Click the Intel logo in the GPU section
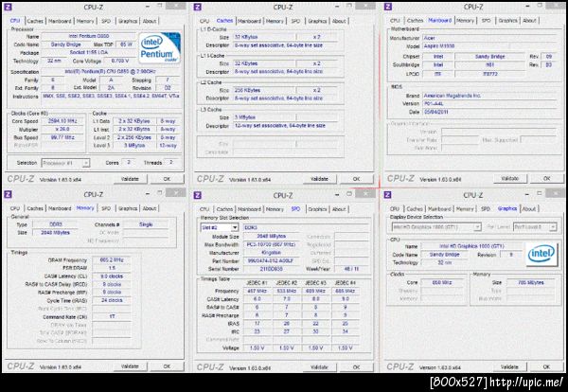Image resolution: width=568 pixels, height=392 pixels. coord(541,254)
